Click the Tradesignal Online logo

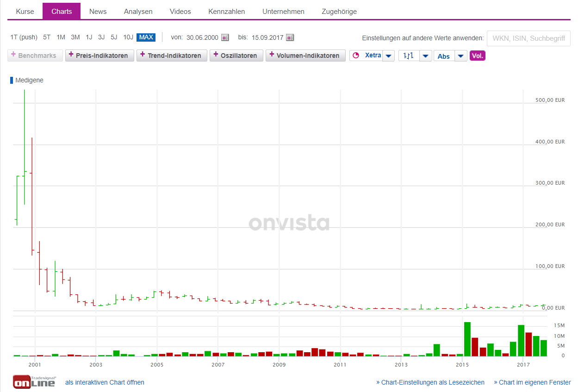34,382
